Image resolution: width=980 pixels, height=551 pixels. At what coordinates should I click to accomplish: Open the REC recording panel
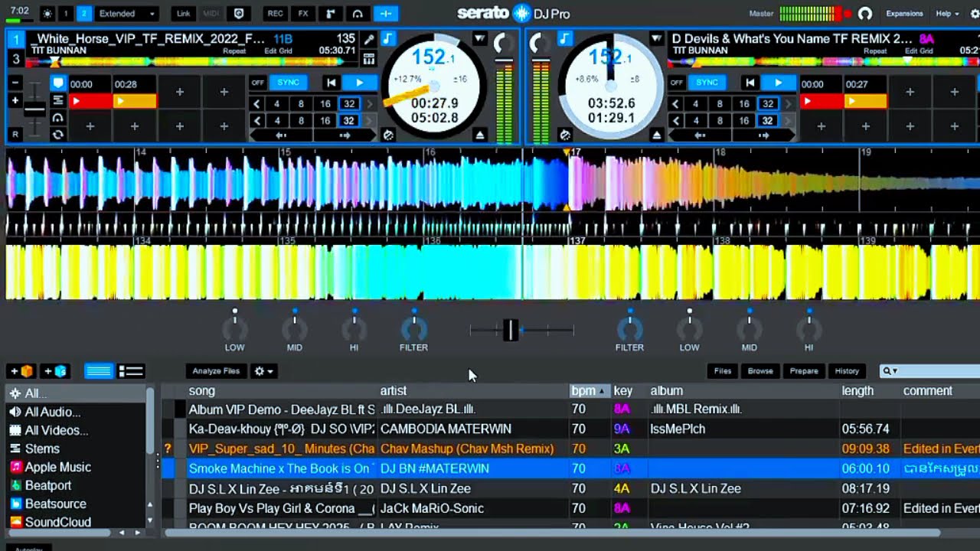coord(276,14)
